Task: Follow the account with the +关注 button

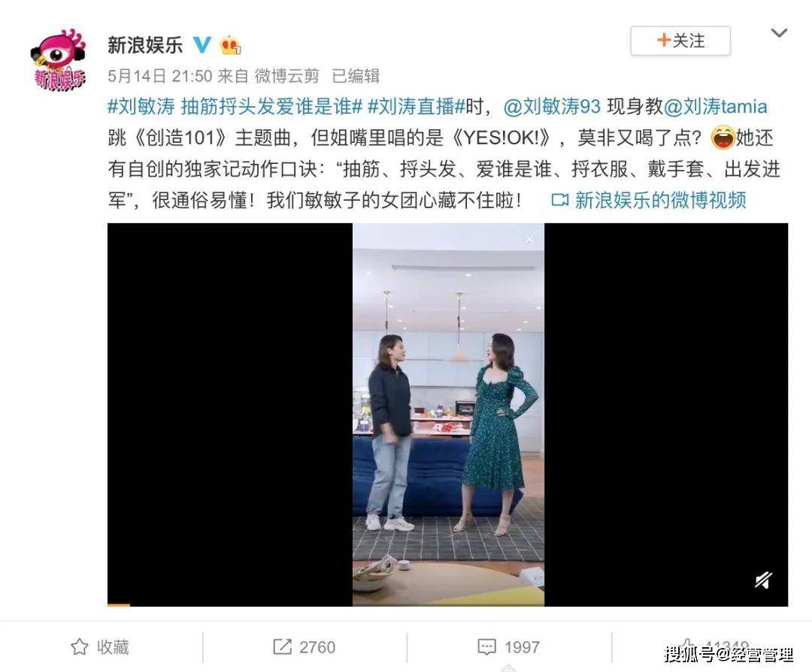Action: coord(680,41)
